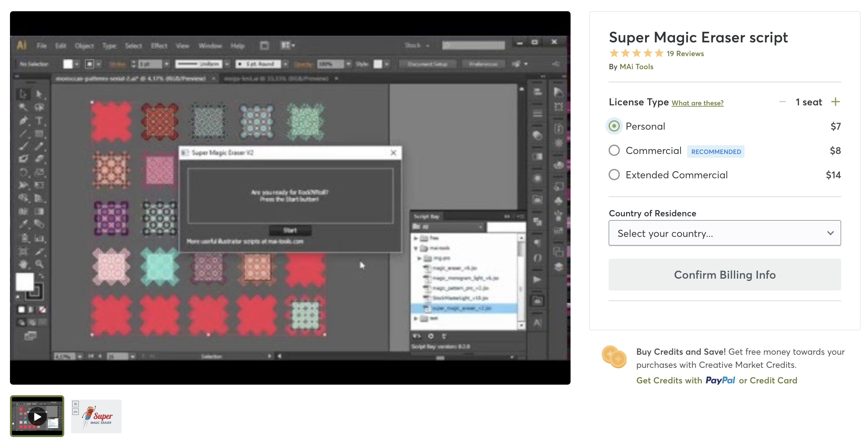Screen dimensions: 868x442
Task: Add a seat with the plus icon
Action: [835, 102]
